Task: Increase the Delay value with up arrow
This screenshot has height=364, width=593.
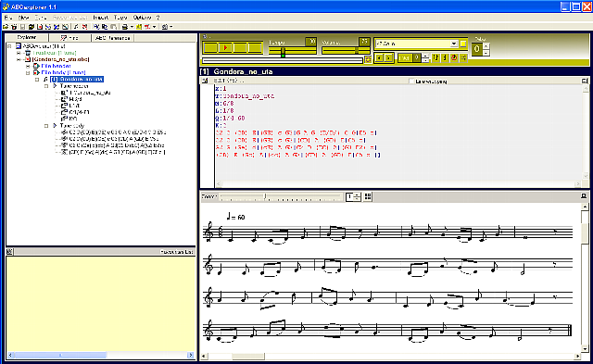Action: (x=486, y=45)
